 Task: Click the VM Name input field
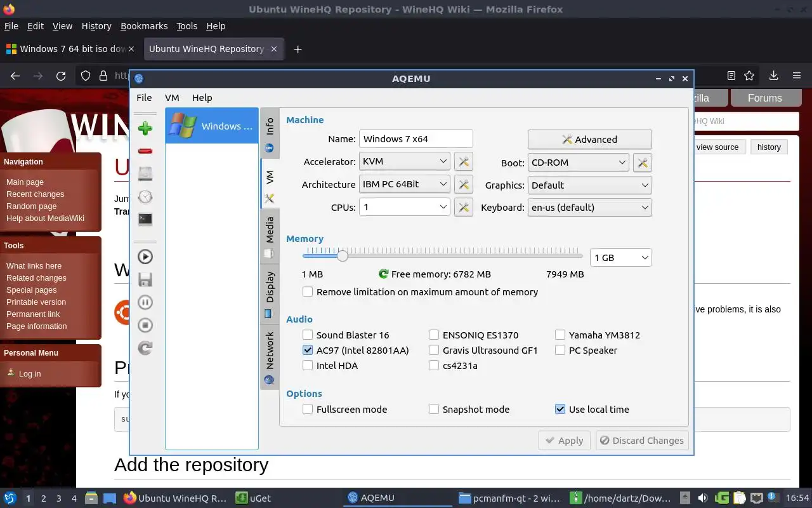click(x=416, y=139)
